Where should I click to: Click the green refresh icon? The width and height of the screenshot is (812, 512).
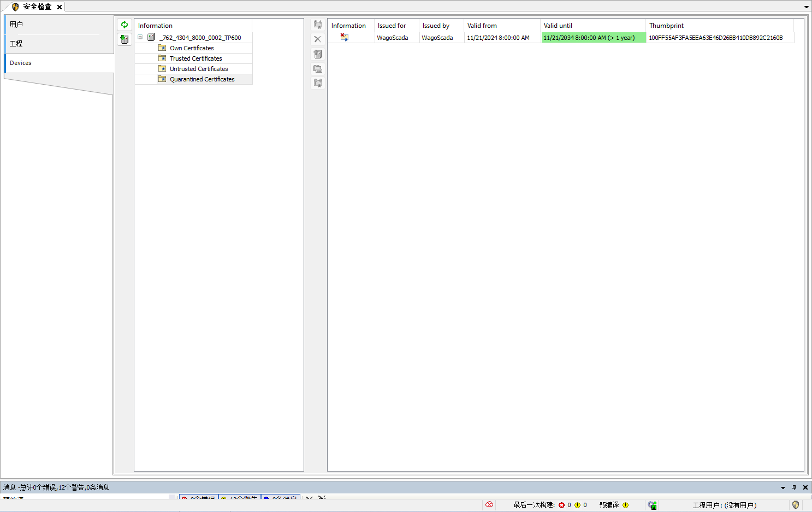pos(125,25)
